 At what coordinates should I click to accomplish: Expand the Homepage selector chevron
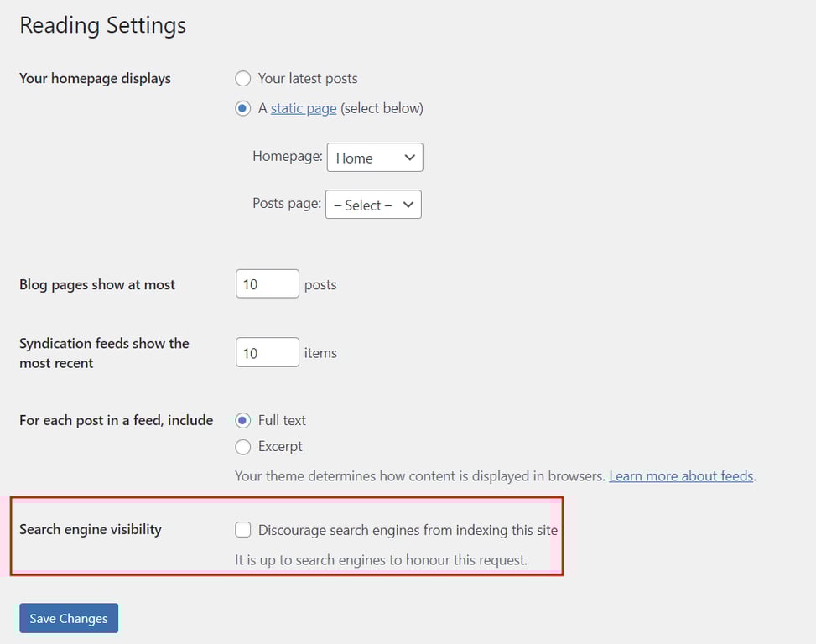pos(408,157)
